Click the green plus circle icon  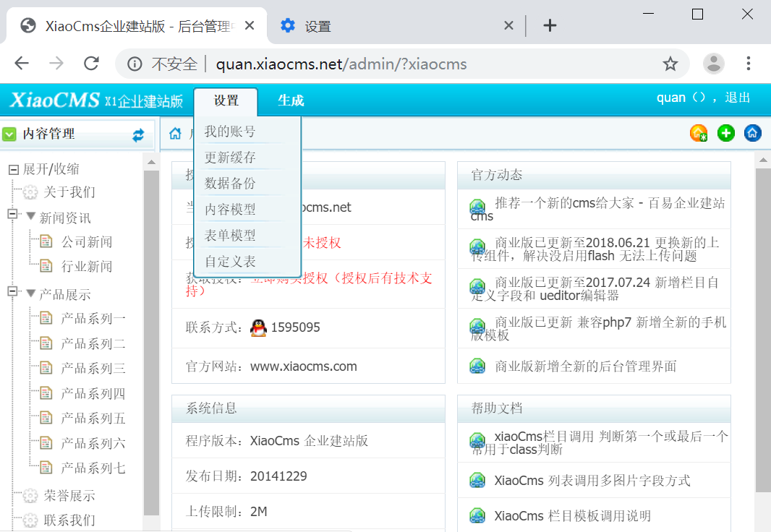point(725,133)
